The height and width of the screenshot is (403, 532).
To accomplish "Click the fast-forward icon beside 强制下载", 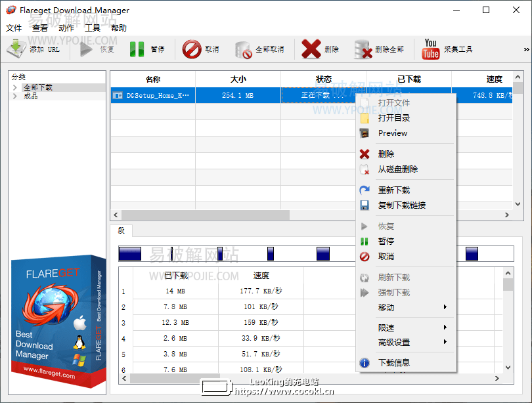I will coord(365,293).
